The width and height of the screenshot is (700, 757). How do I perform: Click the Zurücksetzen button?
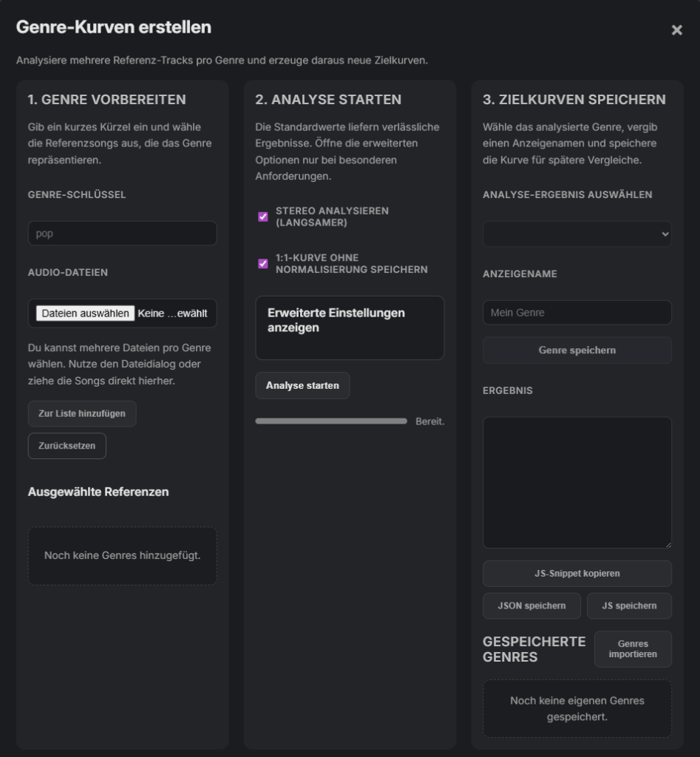pos(67,447)
